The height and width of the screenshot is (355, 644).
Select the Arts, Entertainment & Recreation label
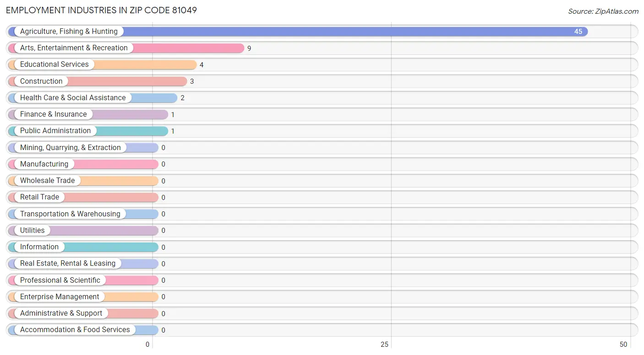tap(74, 48)
